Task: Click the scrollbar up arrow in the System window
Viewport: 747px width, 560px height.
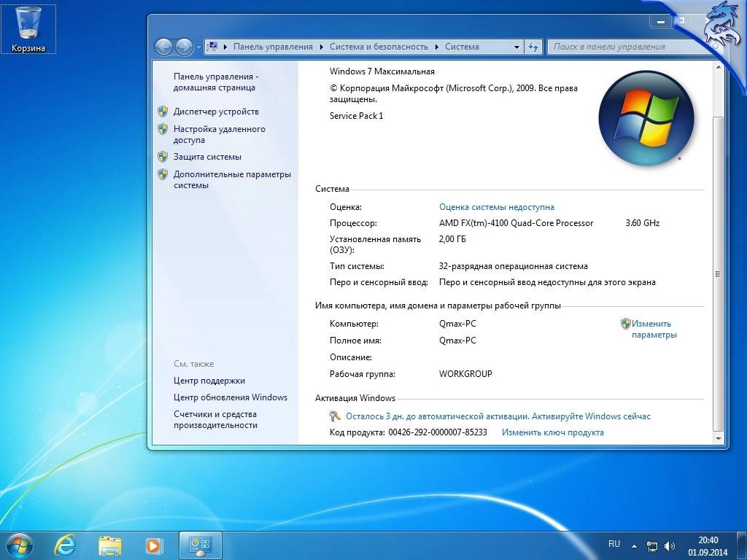Action: pos(719,67)
